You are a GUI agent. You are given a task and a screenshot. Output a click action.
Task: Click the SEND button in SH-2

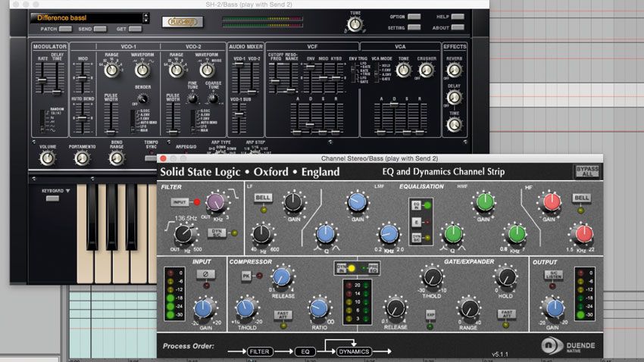coord(100,29)
